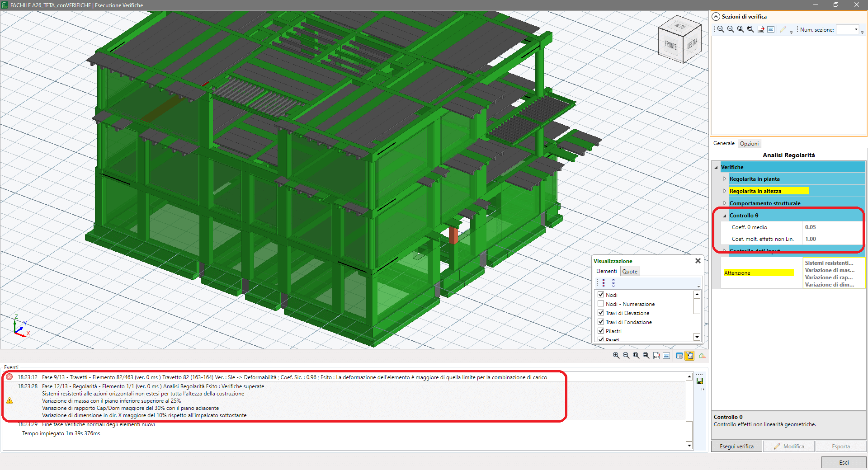The width and height of the screenshot is (868, 470).
Task: Expand Regolarita in altezza node
Action: pos(725,191)
